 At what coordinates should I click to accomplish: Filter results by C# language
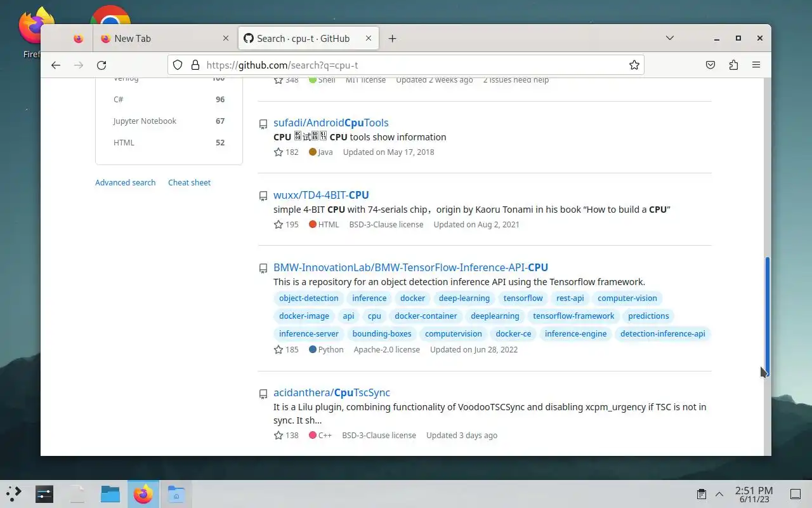click(x=169, y=99)
